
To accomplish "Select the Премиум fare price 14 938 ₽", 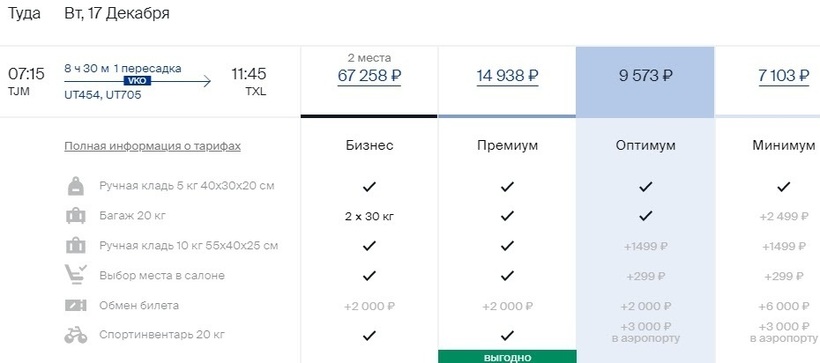I will coord(507,76).
